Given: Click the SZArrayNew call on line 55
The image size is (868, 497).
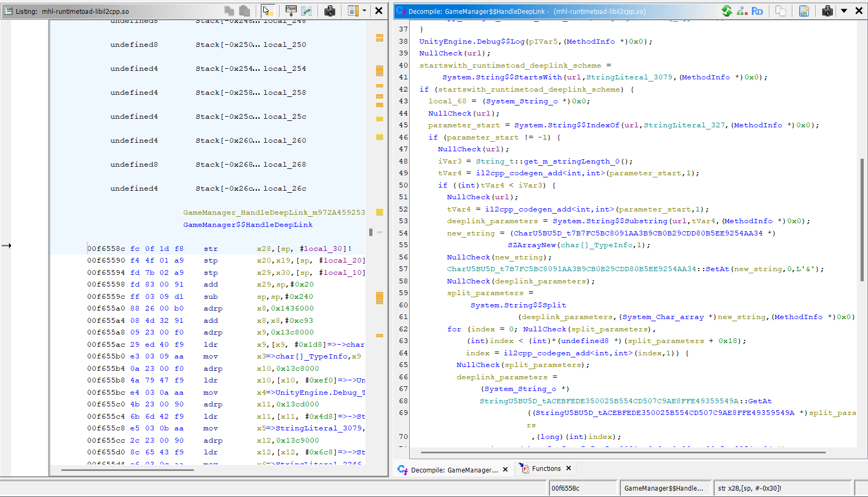Looking at the screenshot, I should point(532,245).
